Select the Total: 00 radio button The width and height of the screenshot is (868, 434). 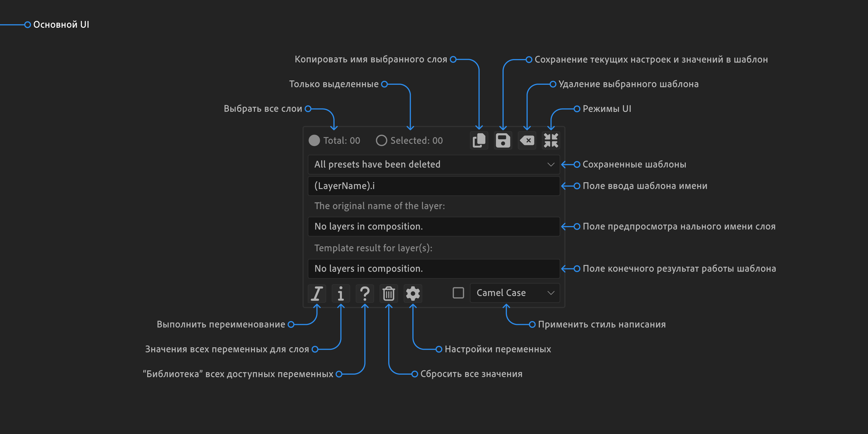(x=314, y=140)
